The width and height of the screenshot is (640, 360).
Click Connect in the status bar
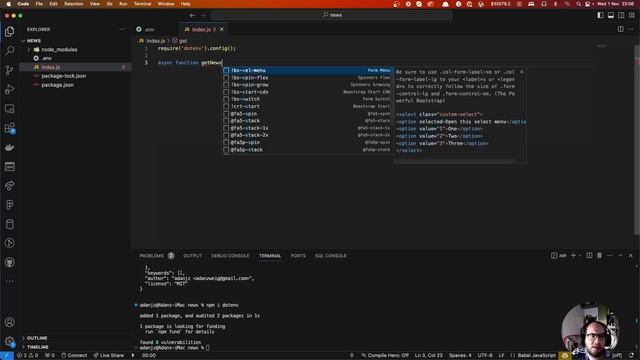74,356
